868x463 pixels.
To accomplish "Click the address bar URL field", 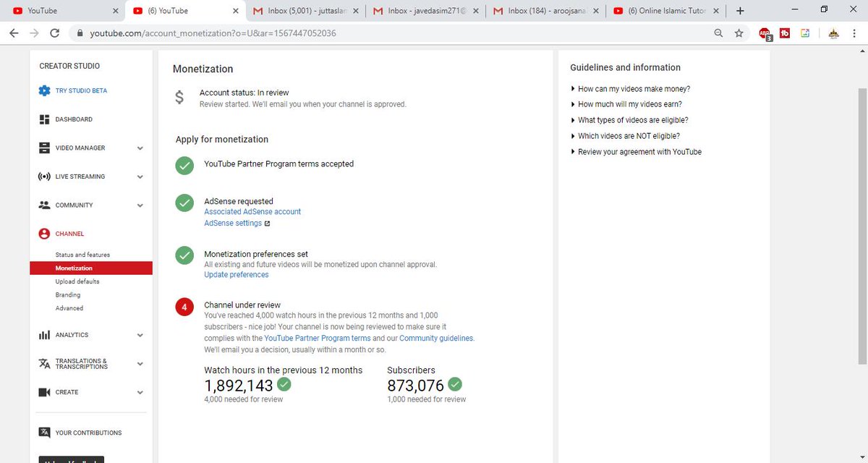I will click(x=391, y=33).
